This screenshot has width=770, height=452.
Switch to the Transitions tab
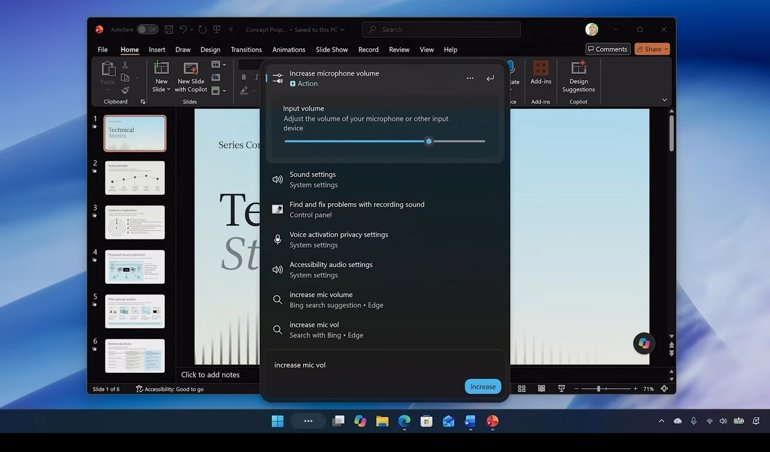(x=246, y=50)
